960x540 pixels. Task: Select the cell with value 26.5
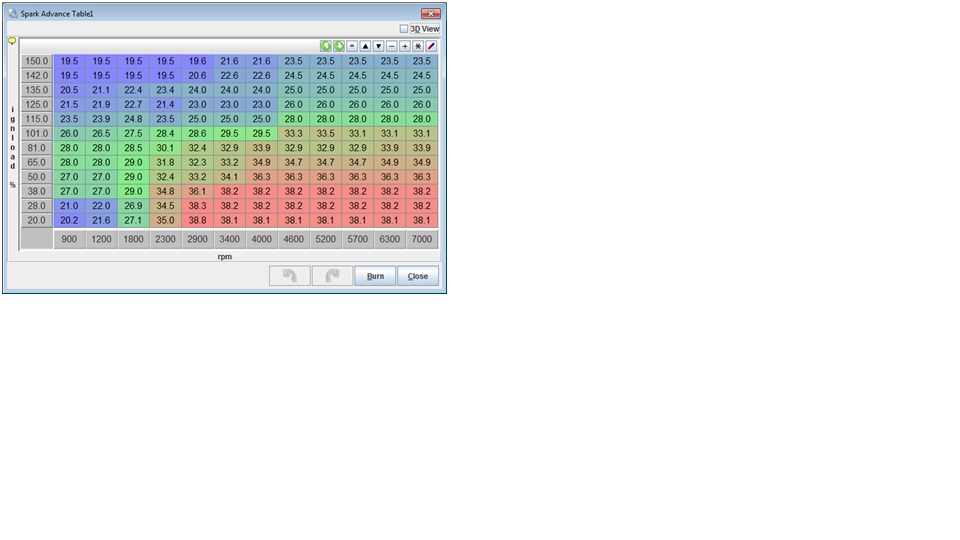(x=102, y=133)
